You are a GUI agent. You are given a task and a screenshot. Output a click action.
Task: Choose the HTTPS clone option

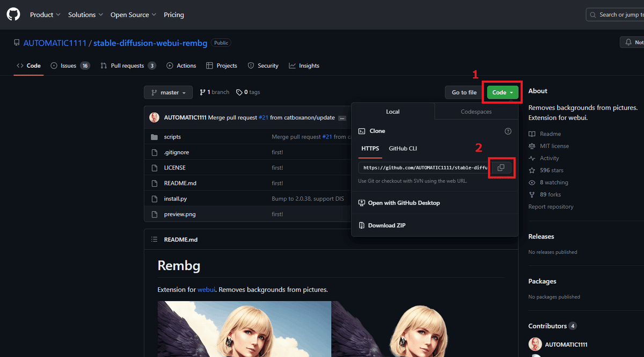coord(370,148)
